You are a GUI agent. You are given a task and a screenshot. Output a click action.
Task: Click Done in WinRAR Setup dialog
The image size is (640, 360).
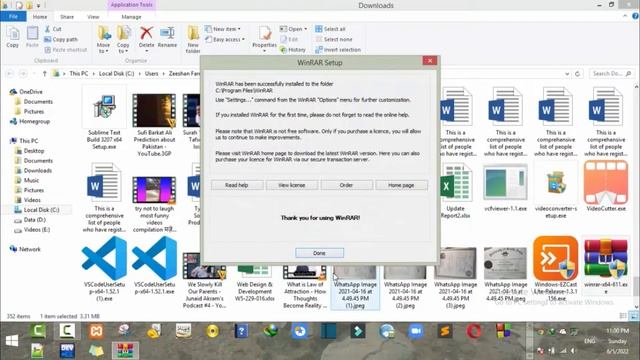point(319,253)
